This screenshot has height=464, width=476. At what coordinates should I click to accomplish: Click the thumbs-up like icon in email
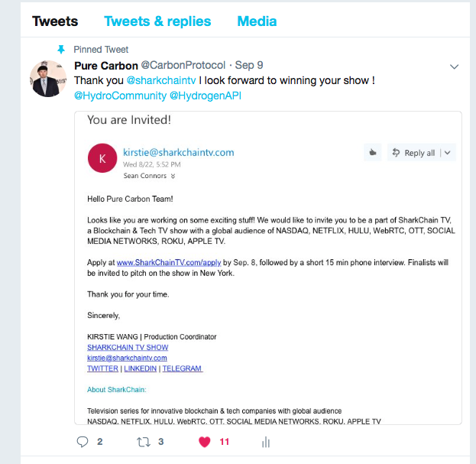tap(372, 152)
